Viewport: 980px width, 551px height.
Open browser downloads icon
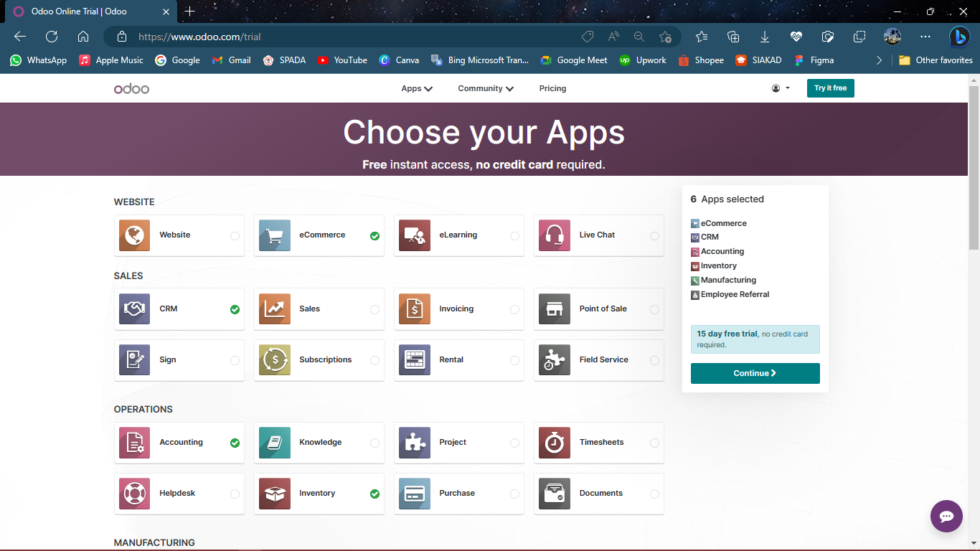click(765, 37)
